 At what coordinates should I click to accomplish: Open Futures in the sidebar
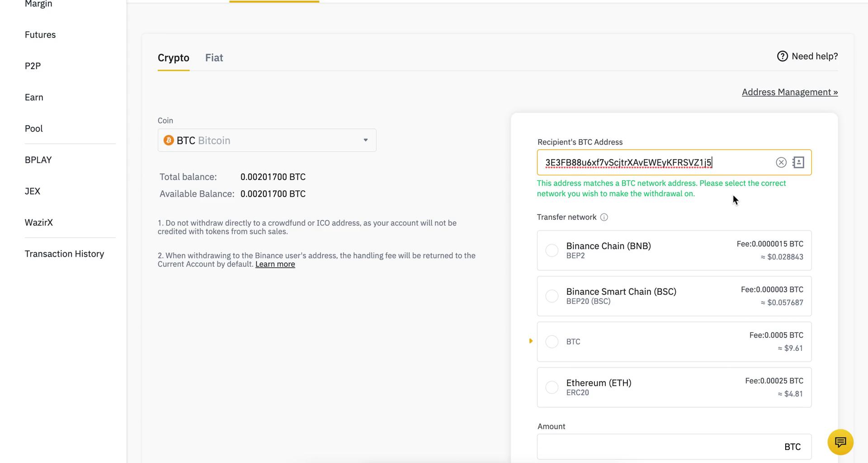click(x=40, y=35)
